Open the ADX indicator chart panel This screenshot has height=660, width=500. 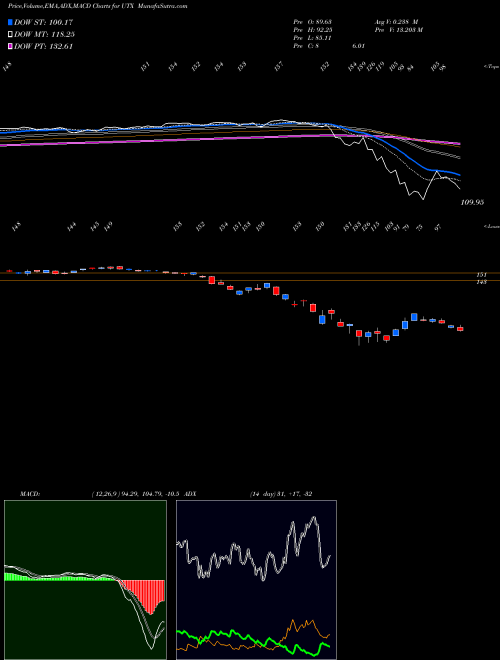coord(256,580)
